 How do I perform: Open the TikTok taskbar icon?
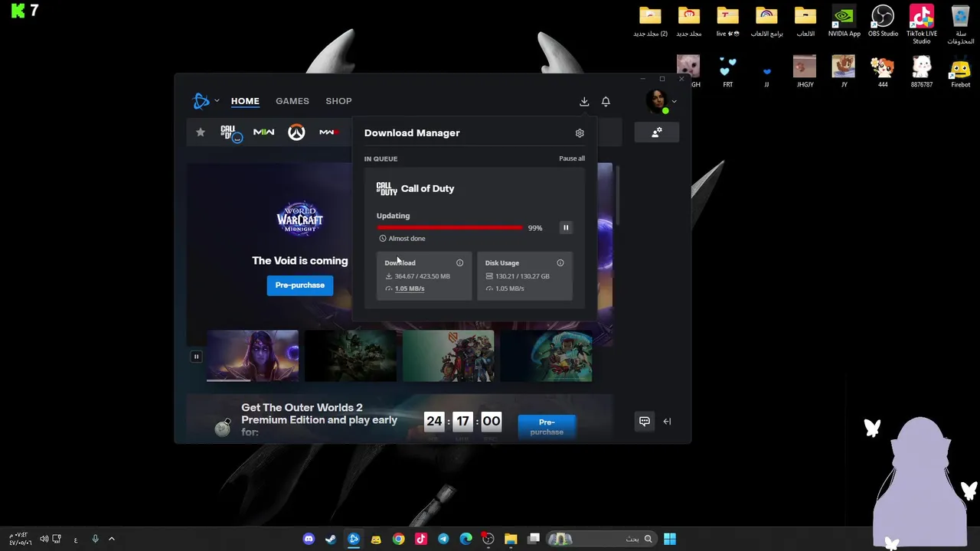pos(421,539)
